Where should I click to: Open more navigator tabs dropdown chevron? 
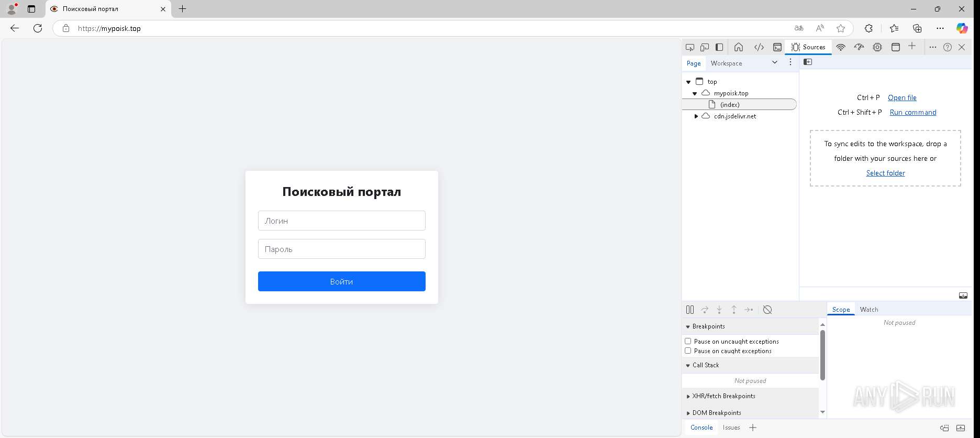(775, 62)
